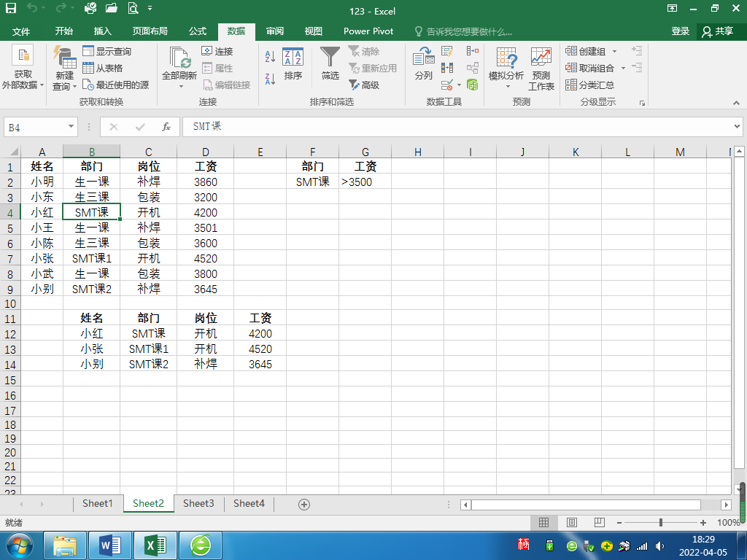This screenshot has width=747, height=560.
Task: Save the workbook using the Save icon
Action: point(10,8)
